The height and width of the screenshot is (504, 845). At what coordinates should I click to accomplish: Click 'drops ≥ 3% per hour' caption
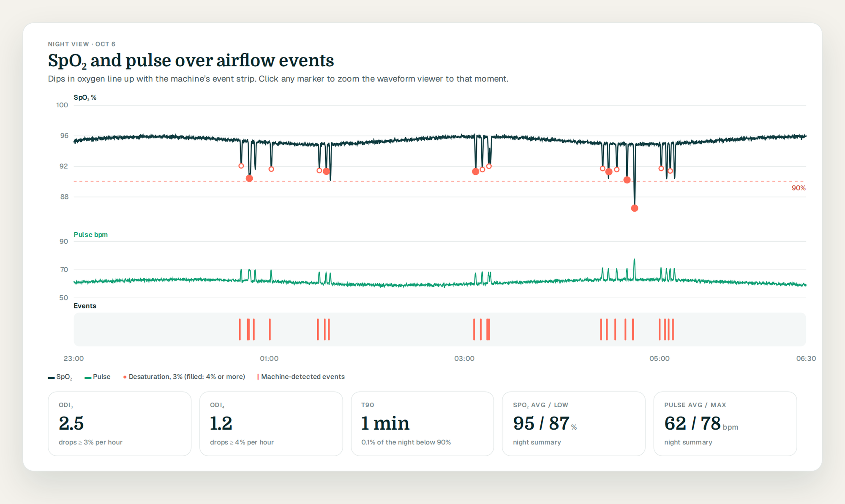[x=90, y=442]
